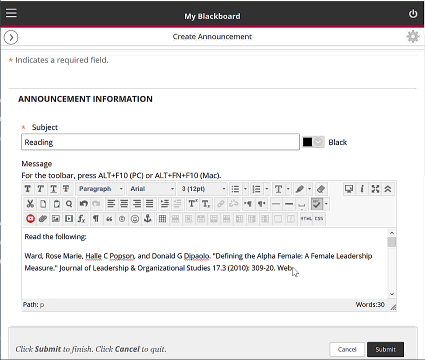425x360 pixels.
Task: Apply bullet list formatting
Action: (x=235, y=189)
